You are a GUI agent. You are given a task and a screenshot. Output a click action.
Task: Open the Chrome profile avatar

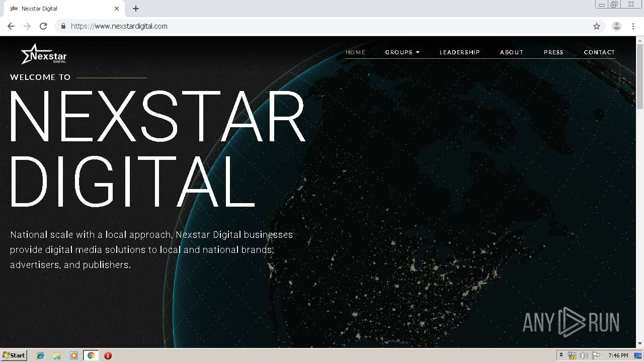click(x=617, y=26)
